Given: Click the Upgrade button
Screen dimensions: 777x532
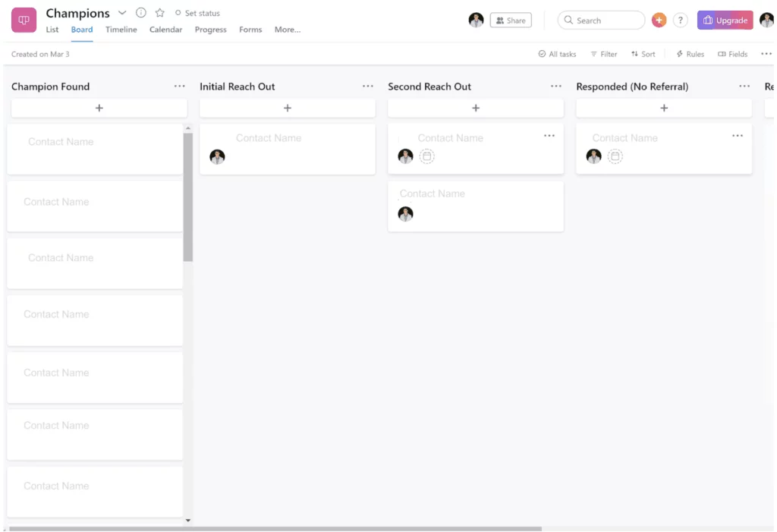Looking at the screenshot, I should pyautogui.click(x=725, y=20).
